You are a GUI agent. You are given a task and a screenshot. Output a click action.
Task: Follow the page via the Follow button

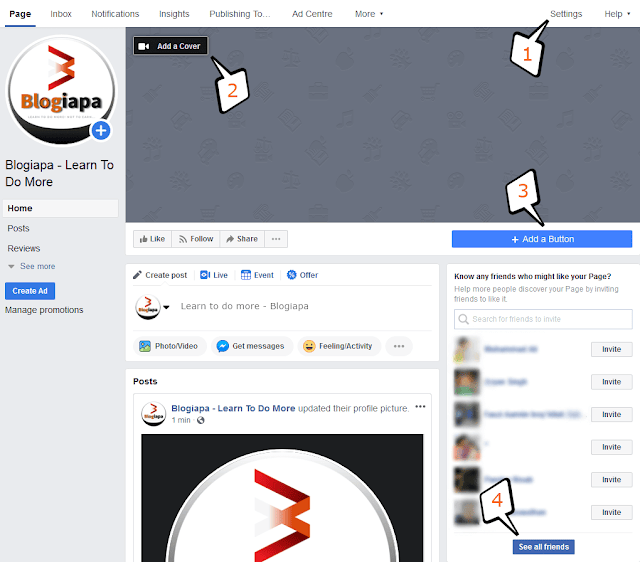(196, 239)
